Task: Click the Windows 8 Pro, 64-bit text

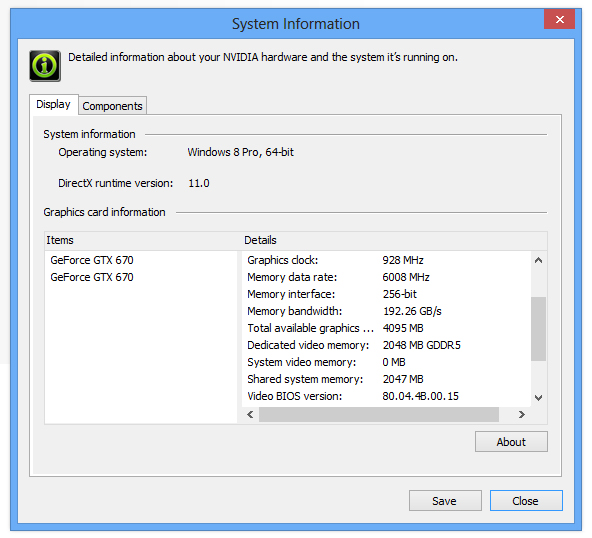Action: 240,152
